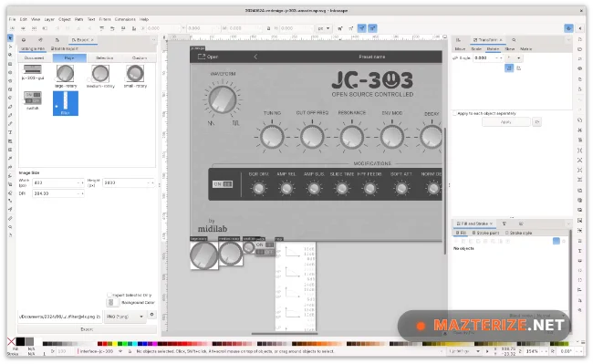Click the file browse icon in export path
The image size is (593, 364).
tap(99, 317)
